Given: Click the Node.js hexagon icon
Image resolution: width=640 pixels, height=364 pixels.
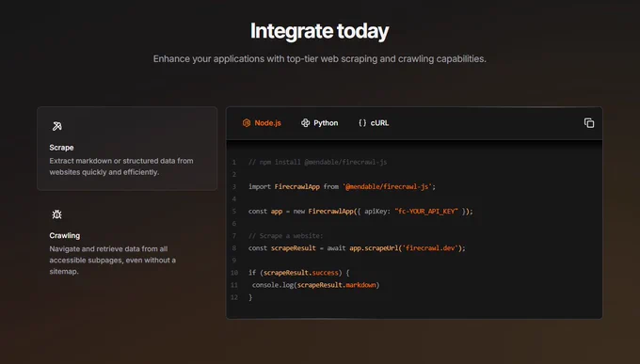Looking at the screenshot, I should pyautogui.click(x=247, y=123).
